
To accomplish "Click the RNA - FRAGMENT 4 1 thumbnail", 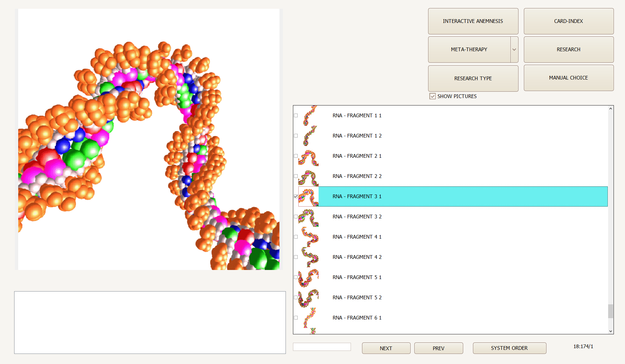I will (308, 237).
